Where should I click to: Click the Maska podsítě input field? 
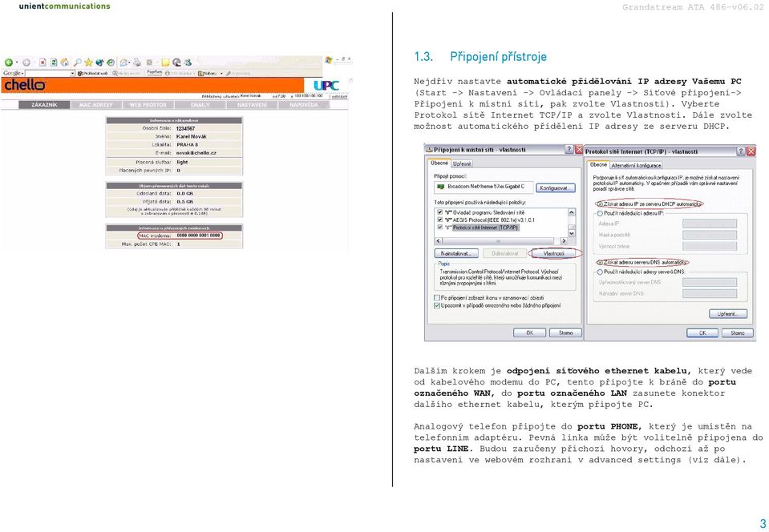tap(710, 235)
